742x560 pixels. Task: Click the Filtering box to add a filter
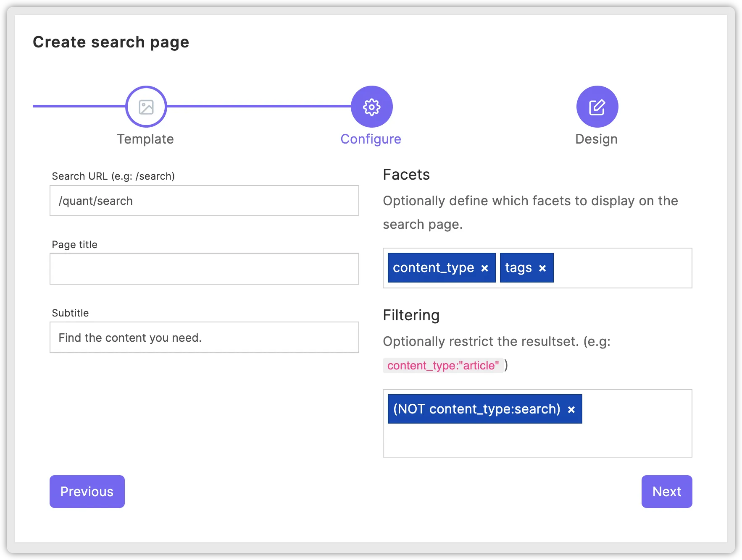538,441
